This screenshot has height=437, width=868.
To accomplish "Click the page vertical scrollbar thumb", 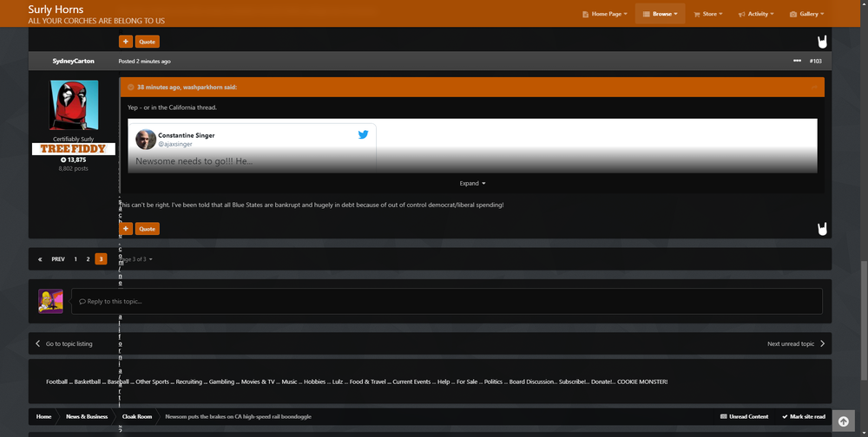I will [865, 320].
